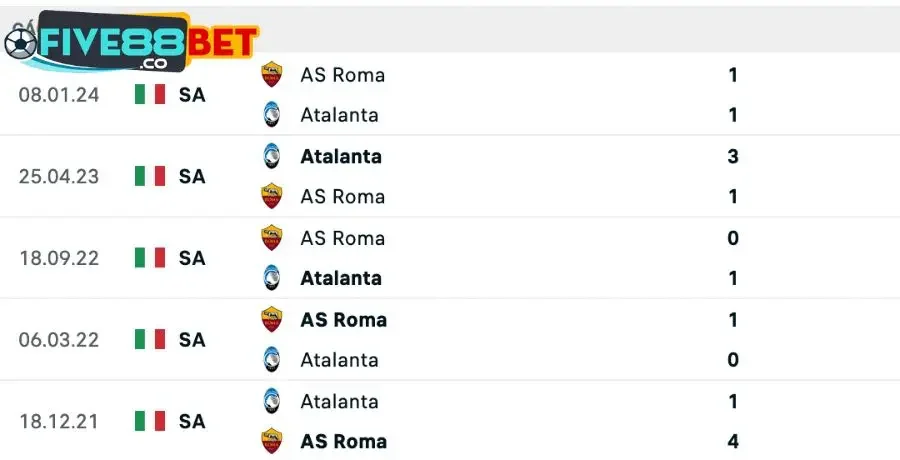Click Atalanta's score of 3

733,156
